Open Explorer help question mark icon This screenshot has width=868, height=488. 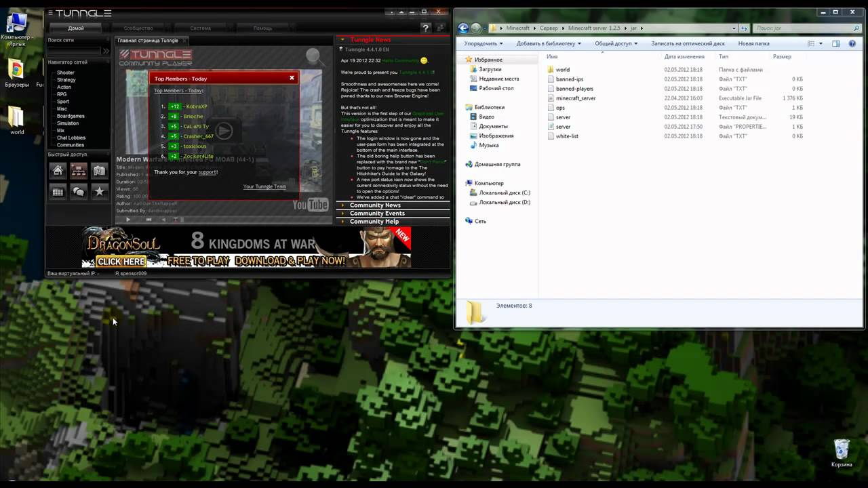pos(852,43)
